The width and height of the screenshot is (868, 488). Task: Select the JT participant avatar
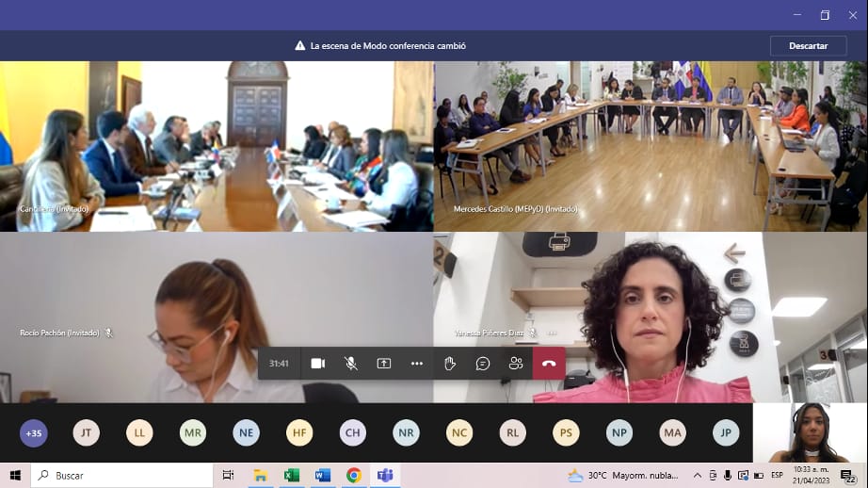pyautogui.click(x=86, y=432)
